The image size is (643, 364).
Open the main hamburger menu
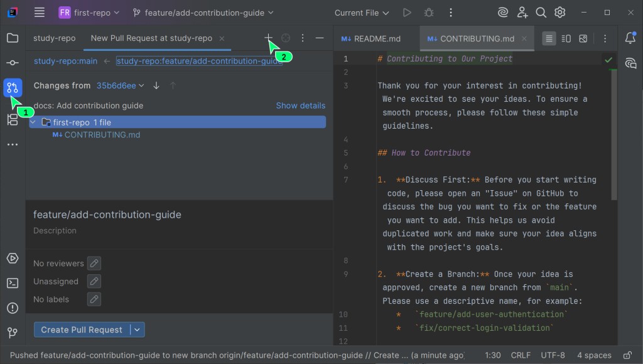click(40, 13)
